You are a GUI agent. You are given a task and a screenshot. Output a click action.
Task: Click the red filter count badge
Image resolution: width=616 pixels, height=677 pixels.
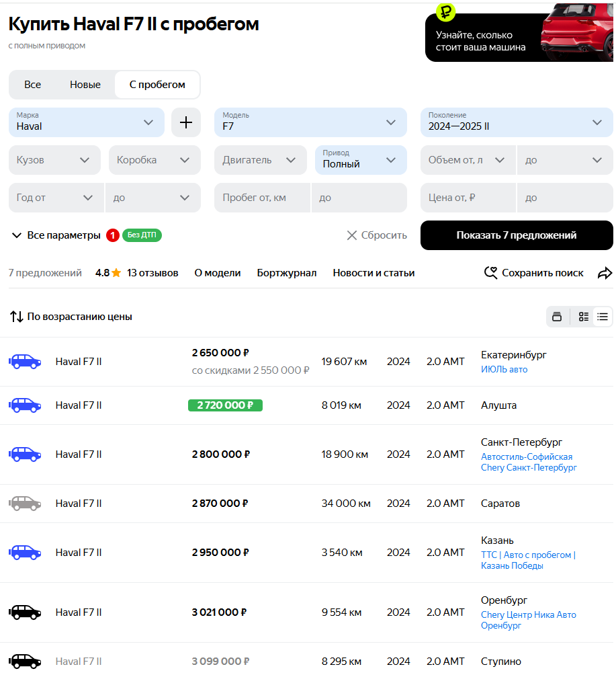click(113, 235)
